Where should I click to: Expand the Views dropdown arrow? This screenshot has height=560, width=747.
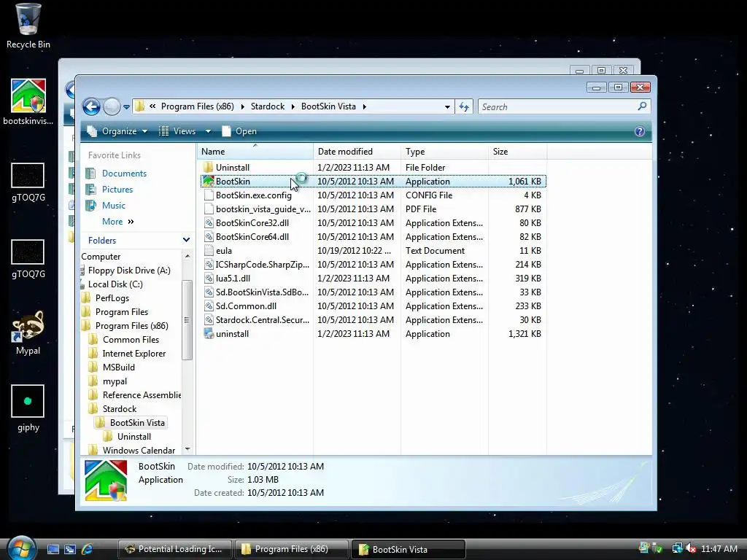pos(208,131)
